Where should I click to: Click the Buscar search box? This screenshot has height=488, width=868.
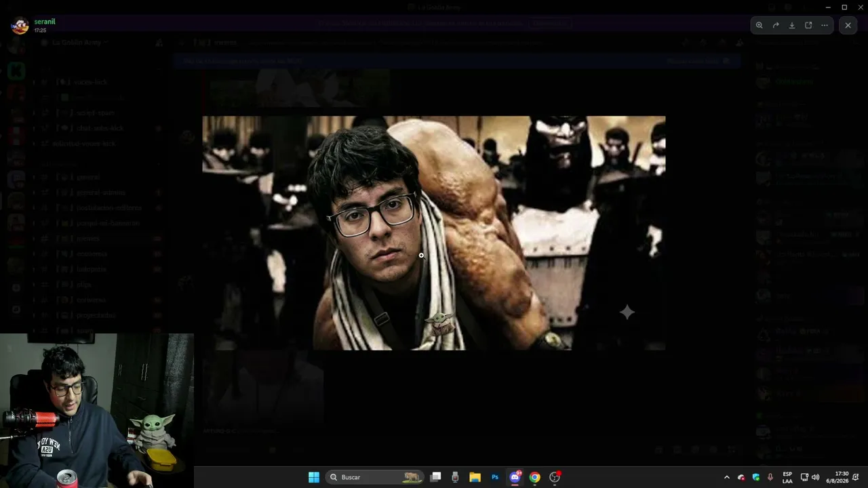click(375, 477)
